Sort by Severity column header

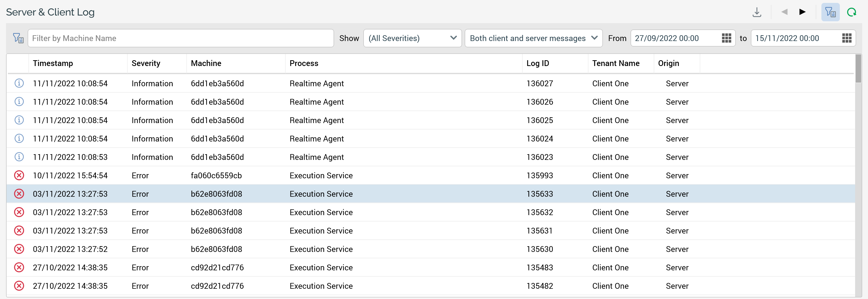pos(146,63)
